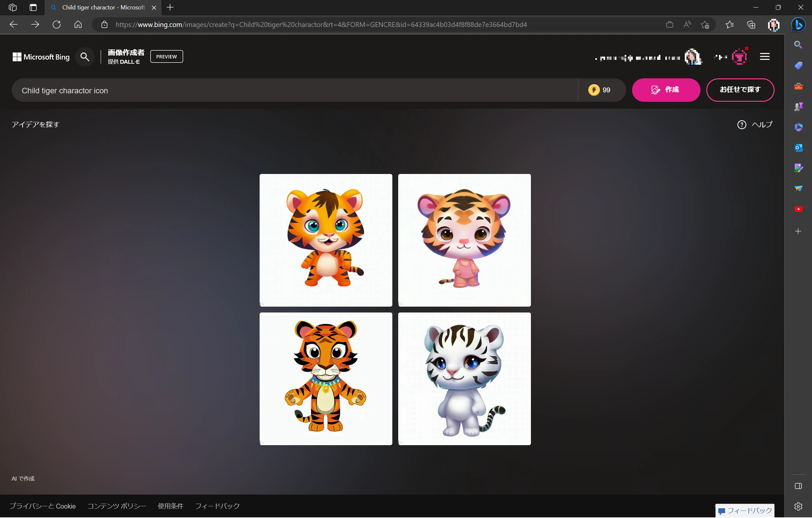812x518 pixels.
Task: Click the prompt text input field
Action: [295, 90]
